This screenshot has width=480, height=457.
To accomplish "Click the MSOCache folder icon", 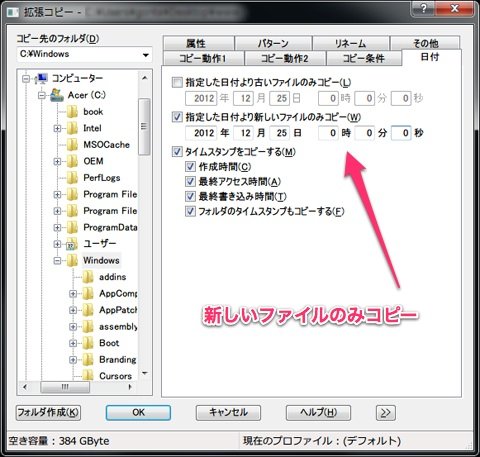I will click(x=72, y=145).
